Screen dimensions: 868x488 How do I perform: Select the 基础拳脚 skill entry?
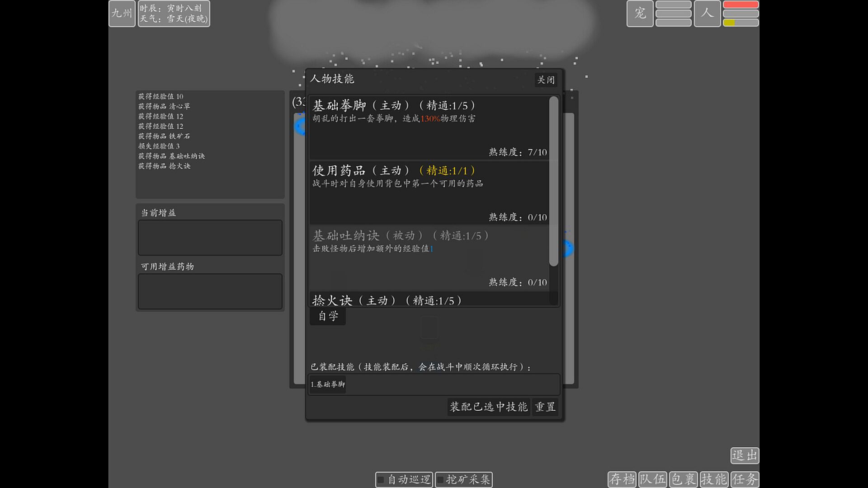coord(429,128)
